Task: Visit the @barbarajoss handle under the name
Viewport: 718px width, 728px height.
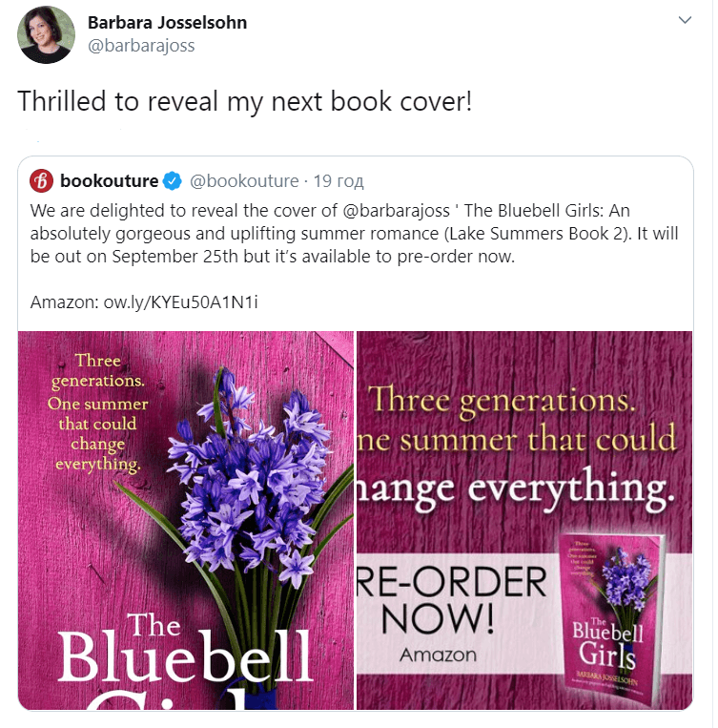Action: pos(141,46)
